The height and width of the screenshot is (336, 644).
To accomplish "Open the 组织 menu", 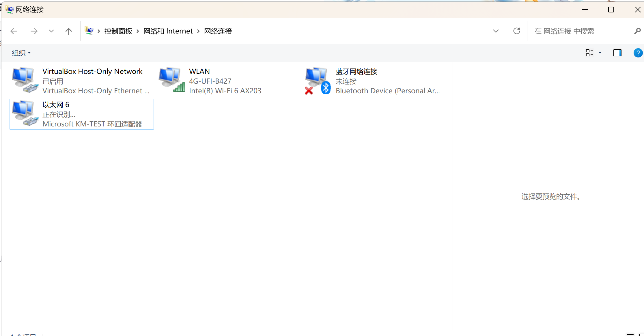I will pyautogui.click(x=21, y=53).
